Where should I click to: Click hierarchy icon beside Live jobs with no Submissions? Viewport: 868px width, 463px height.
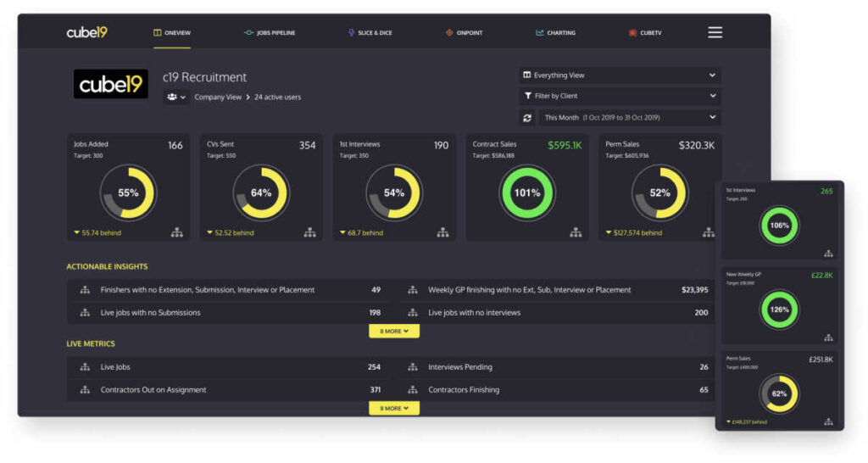(85, 312)
